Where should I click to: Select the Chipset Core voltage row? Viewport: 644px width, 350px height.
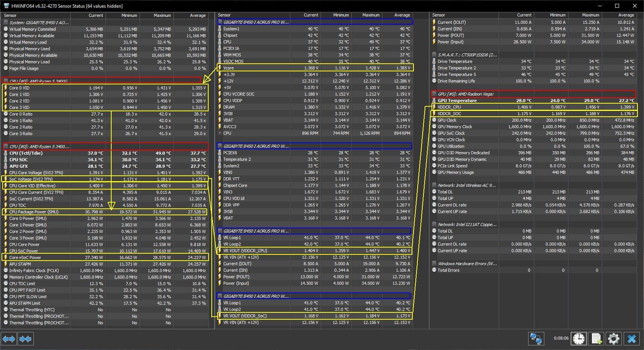315,185
